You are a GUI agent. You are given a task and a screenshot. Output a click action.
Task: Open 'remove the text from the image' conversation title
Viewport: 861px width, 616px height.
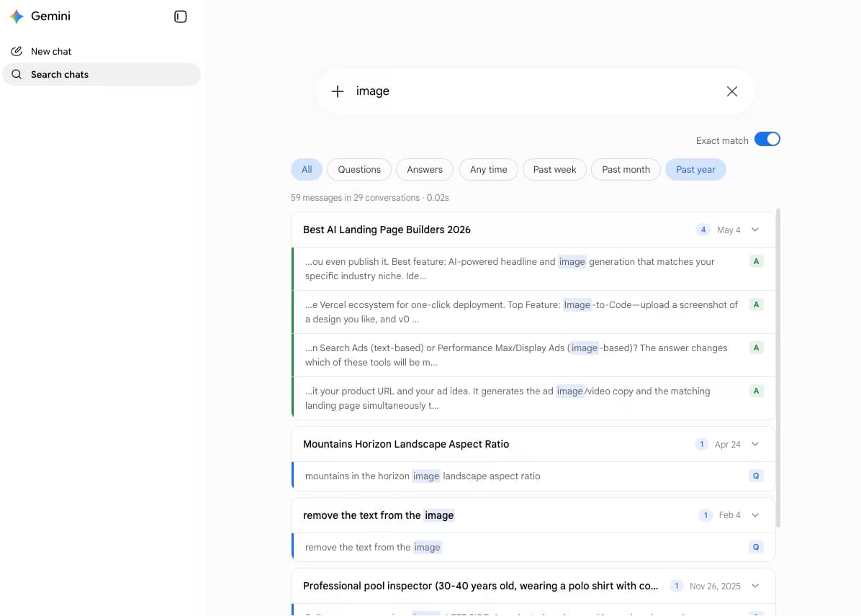tap(379, 515)
